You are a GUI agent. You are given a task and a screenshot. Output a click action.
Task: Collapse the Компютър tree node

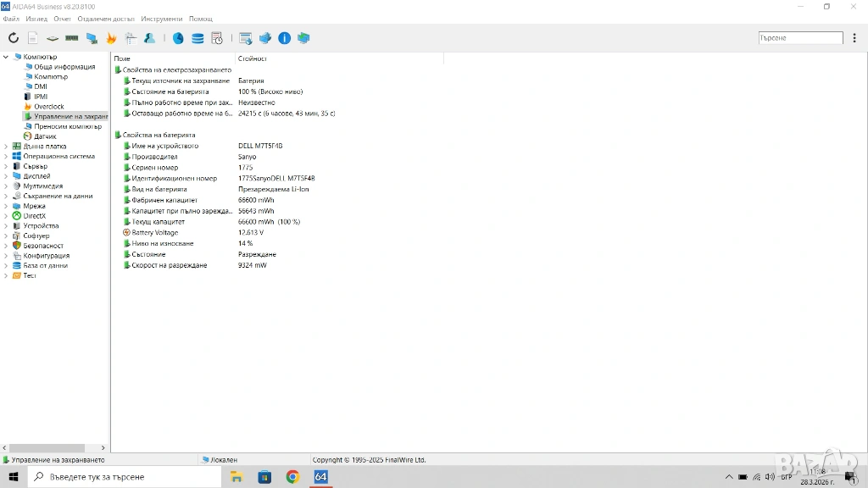click(x=6, y=57)
